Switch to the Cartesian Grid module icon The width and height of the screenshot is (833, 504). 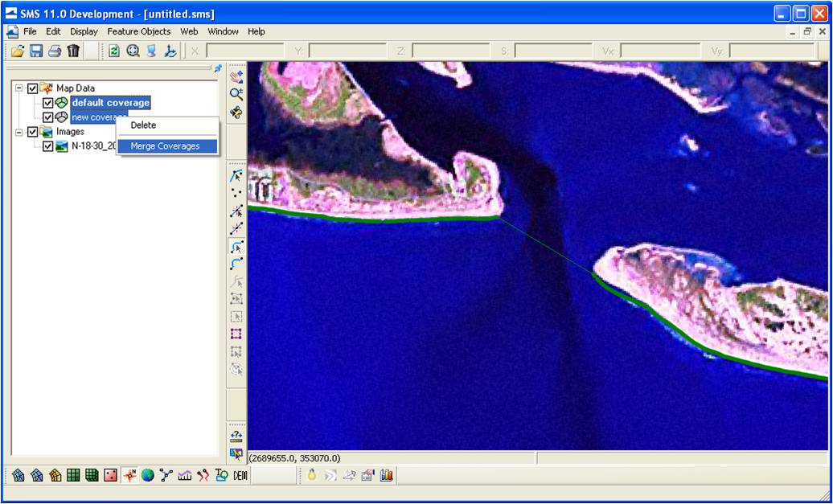(73, 476)
